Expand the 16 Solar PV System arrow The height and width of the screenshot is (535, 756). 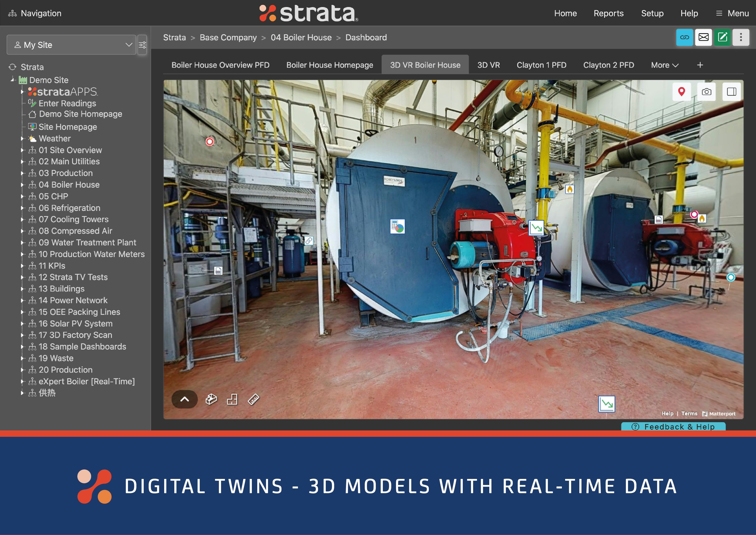click(x=22, y=323)
